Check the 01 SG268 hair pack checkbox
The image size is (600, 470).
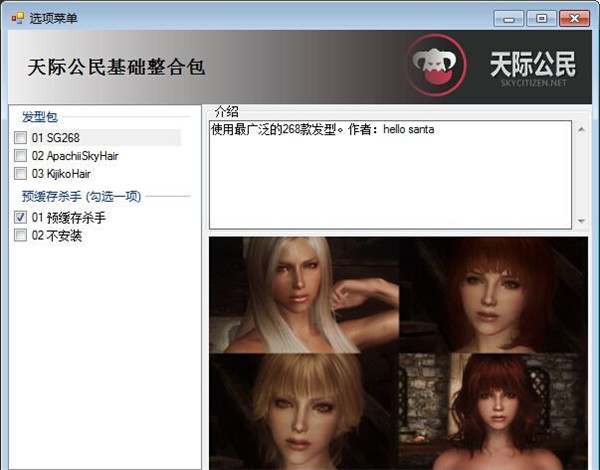point(20,138)
